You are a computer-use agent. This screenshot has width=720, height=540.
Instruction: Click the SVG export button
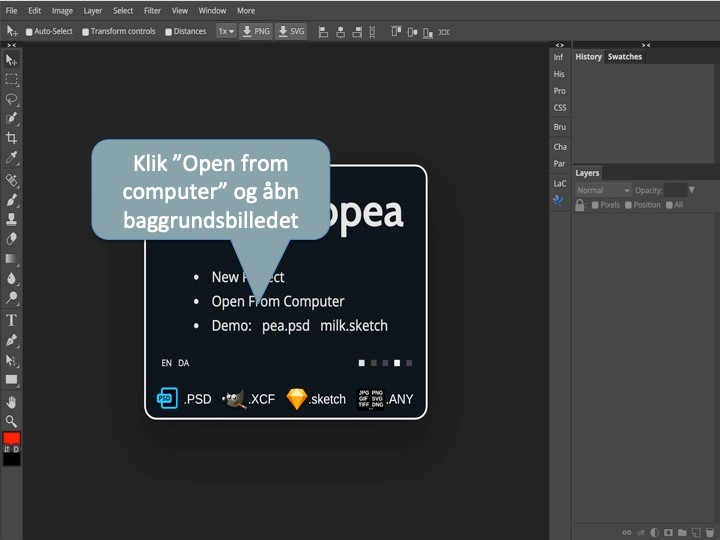pyautogui.click(x=291, y=31)
